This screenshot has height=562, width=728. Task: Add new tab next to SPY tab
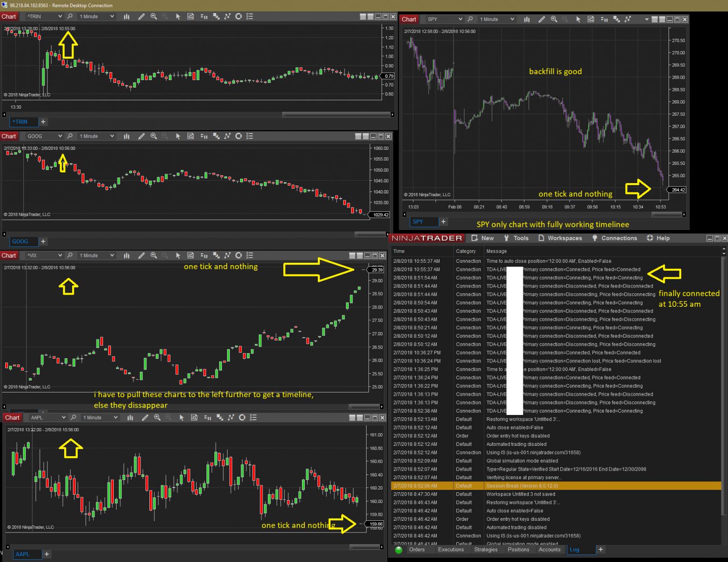pyautogui.click(x=443, y=222)
